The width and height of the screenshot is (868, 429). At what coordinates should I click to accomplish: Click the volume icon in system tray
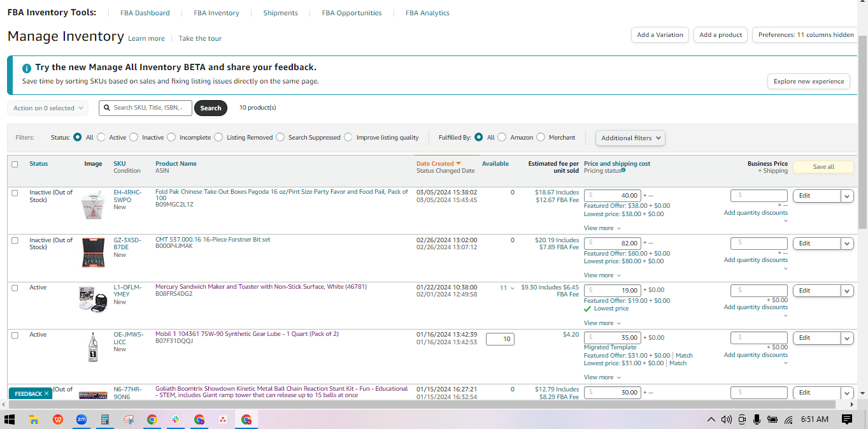click(727, 419)
